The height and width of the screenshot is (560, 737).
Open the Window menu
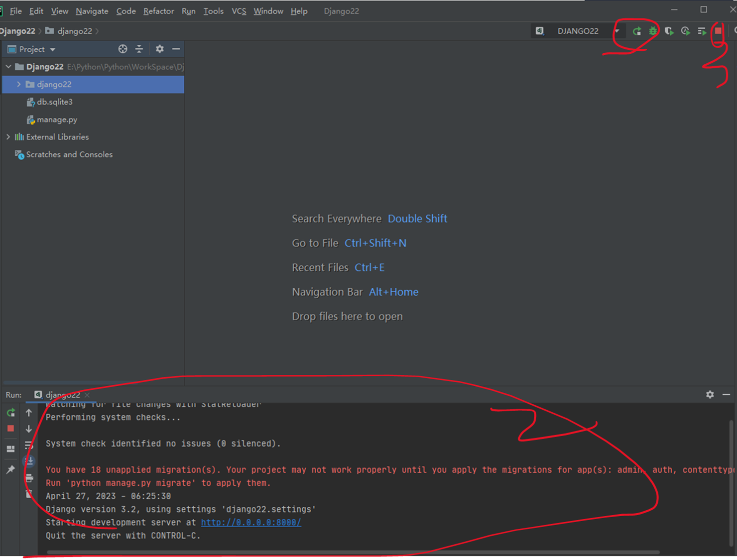tap(268, 11)
